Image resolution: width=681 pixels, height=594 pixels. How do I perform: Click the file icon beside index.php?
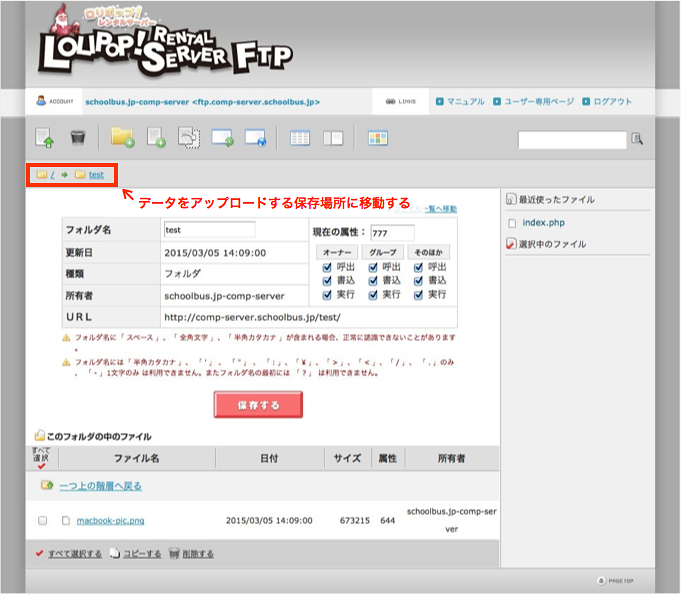(x=512, y=223)
